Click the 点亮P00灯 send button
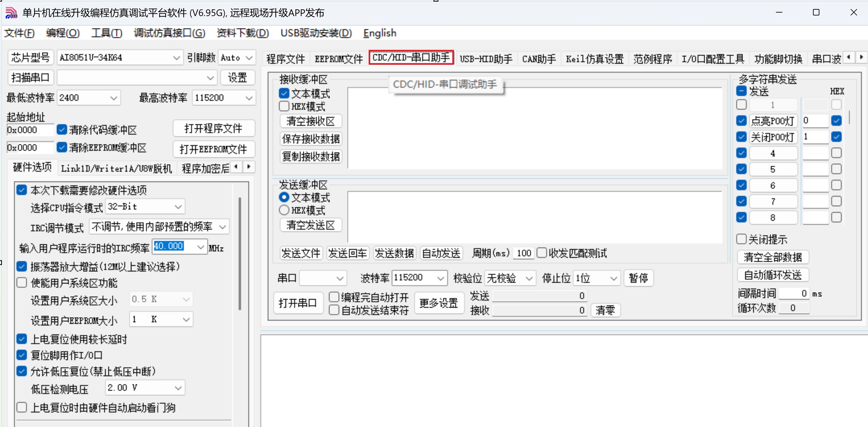868x427 pixels. 773,121
